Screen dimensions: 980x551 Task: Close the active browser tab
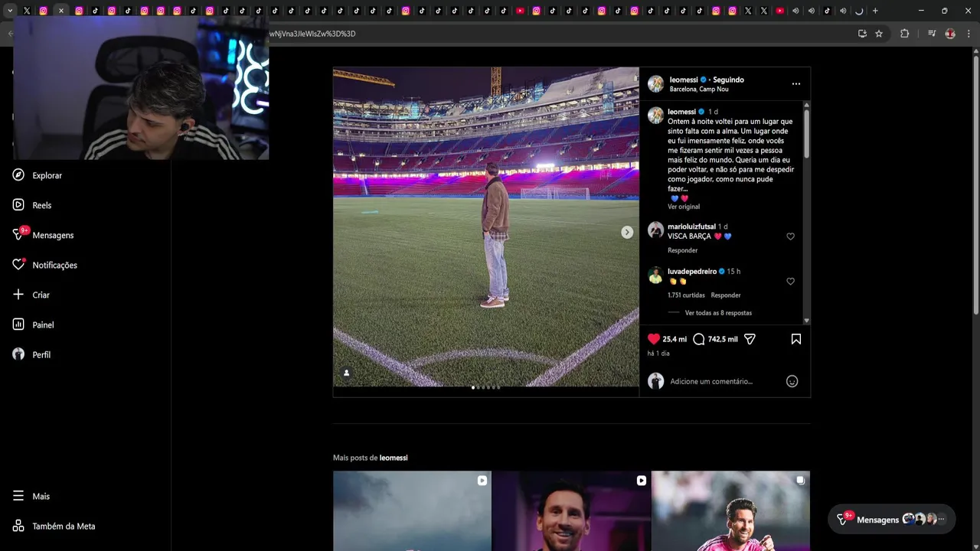pyautogui.click(x=60, y=11)
